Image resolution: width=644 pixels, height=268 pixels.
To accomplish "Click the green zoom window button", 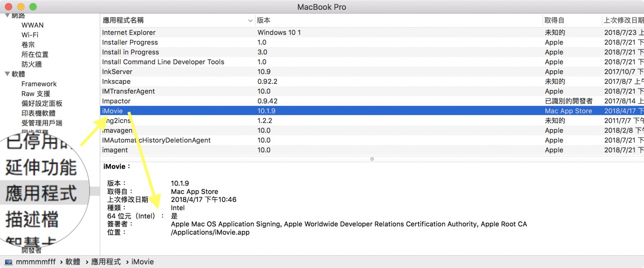I will [33, 6].
